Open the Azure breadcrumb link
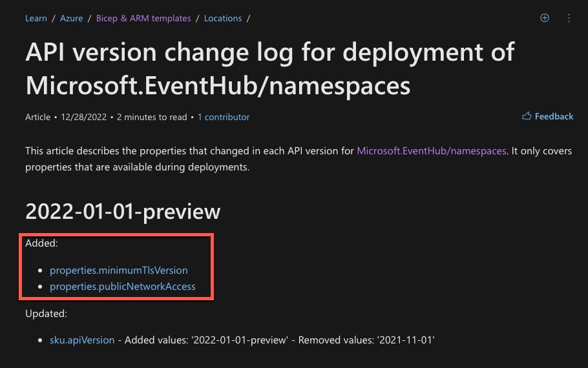 point(71,18)
